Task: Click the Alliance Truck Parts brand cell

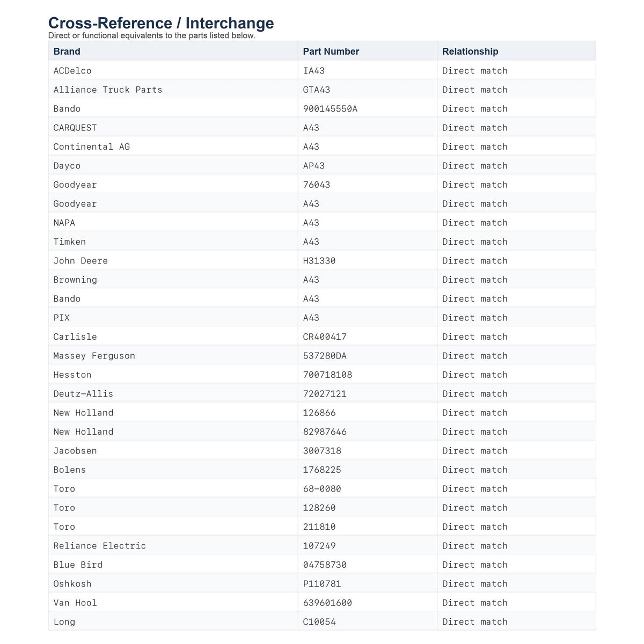Action: pyautogui.click(x=173, y=89)
